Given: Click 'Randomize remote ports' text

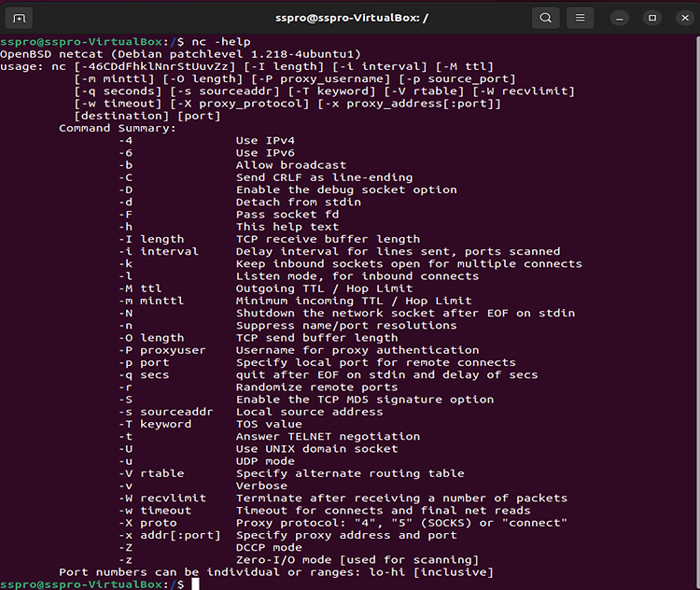Looking at the screenshot, I should tap(316, 387).
